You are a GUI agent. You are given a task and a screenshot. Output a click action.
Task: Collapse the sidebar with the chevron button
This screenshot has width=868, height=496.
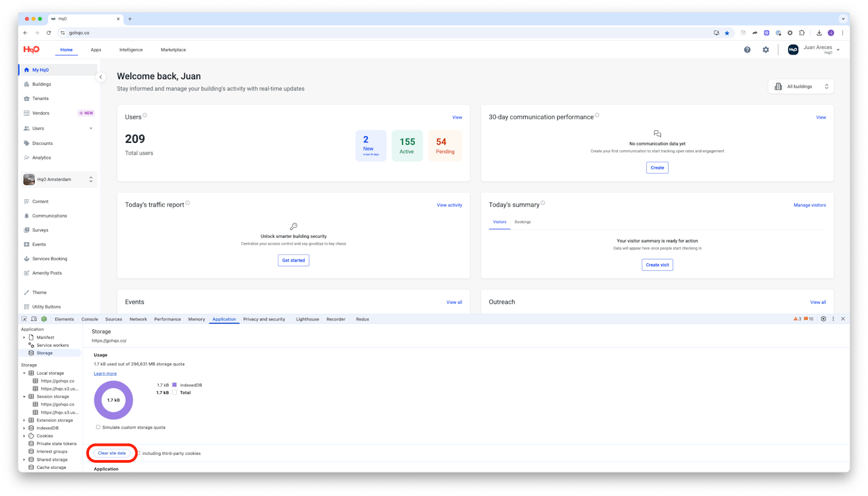tap(100, 77)
